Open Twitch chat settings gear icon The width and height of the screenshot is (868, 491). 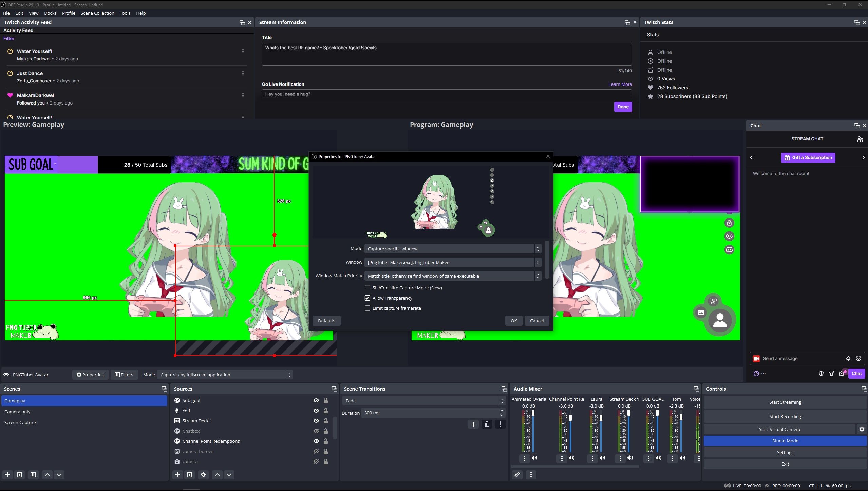[x=842, y=373]
